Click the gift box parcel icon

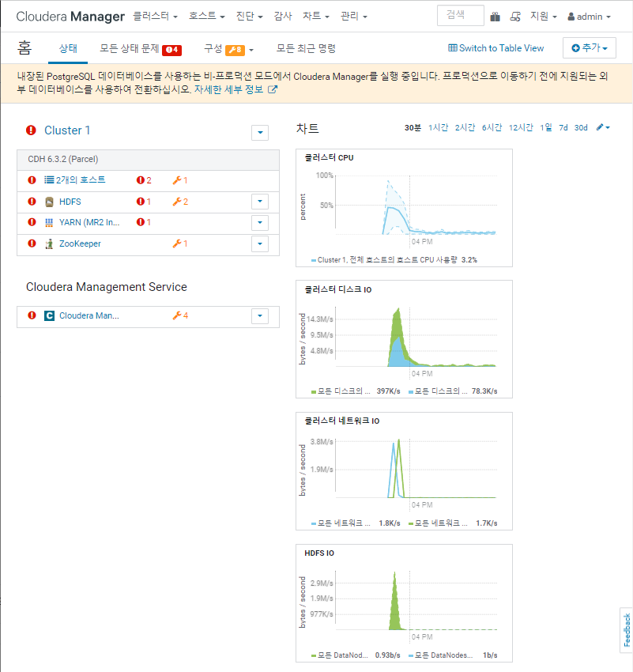pos(495,17)
